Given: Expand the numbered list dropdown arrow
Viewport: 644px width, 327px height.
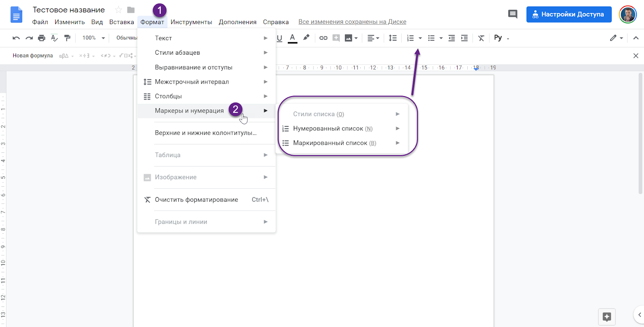Looking at the screenshot, I should [x=420, y=38].
